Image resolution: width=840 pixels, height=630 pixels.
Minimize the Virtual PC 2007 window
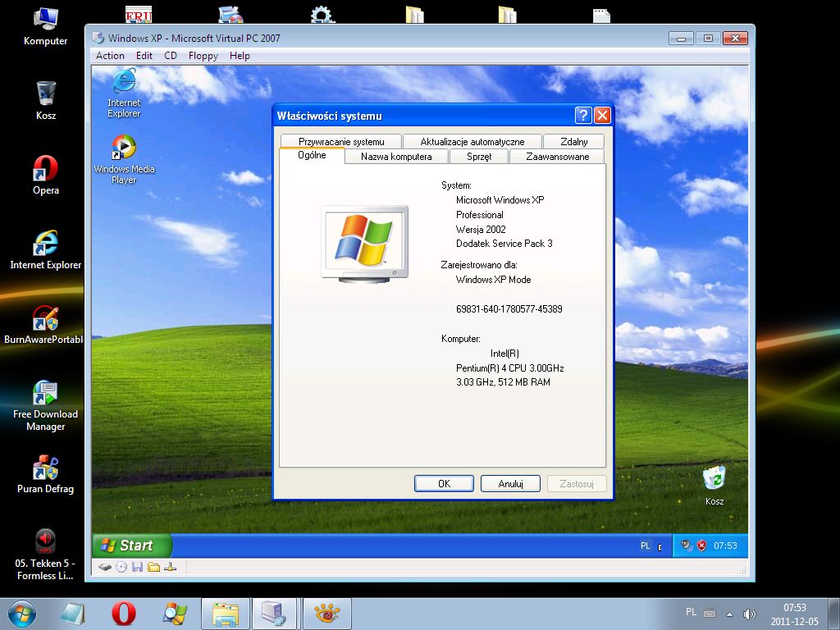coord(681,39)
